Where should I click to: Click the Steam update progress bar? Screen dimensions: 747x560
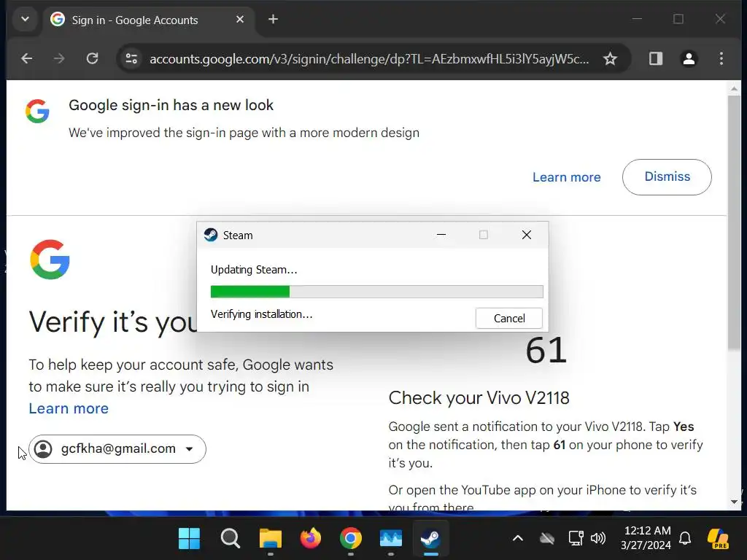point(377,292)
